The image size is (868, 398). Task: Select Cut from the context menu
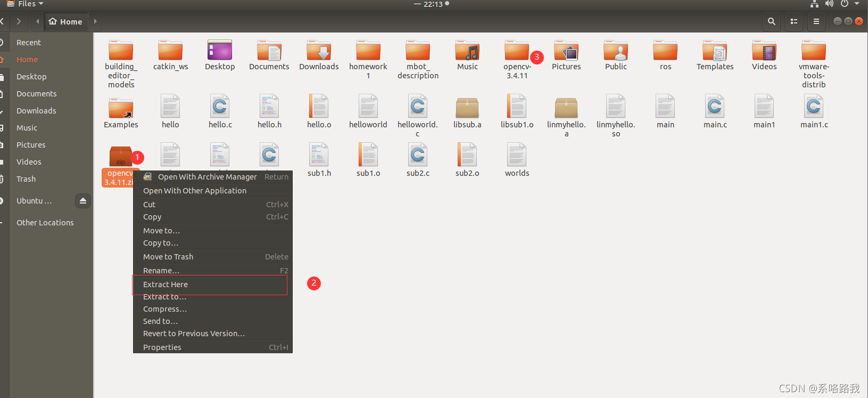pos(213,205)
